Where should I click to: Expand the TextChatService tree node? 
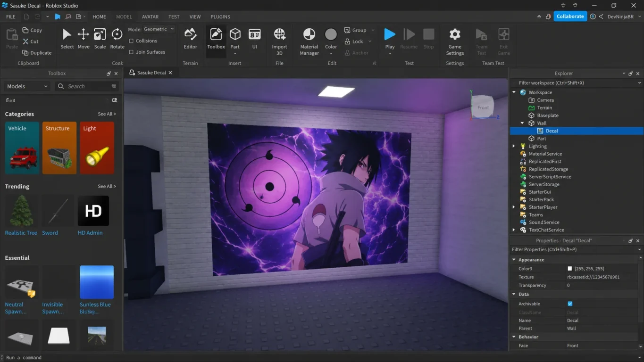(x=514, y=230)
